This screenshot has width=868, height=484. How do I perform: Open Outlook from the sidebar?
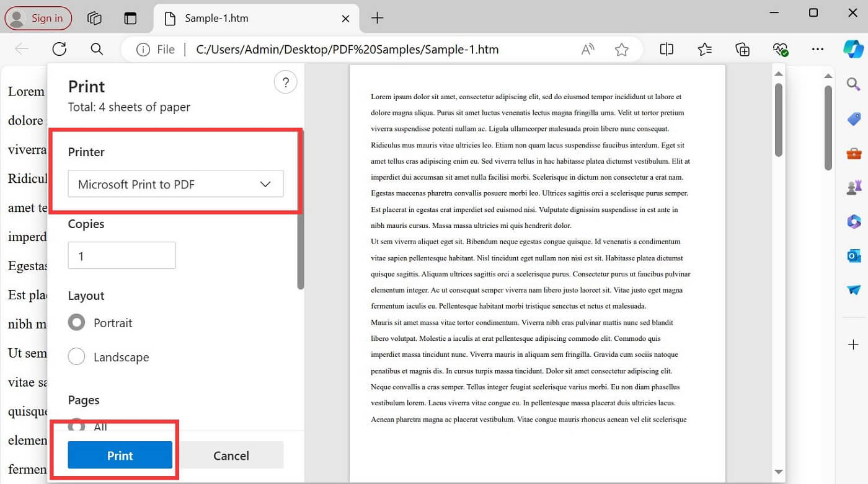pos(854,255)
